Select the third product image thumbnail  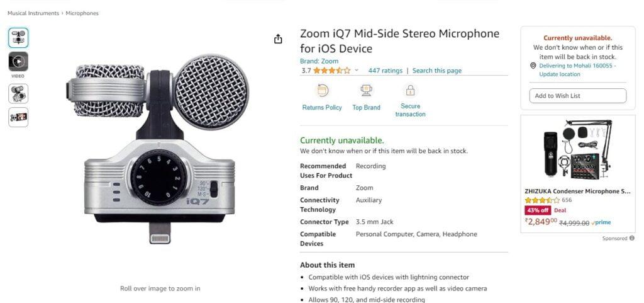[18, 94]
